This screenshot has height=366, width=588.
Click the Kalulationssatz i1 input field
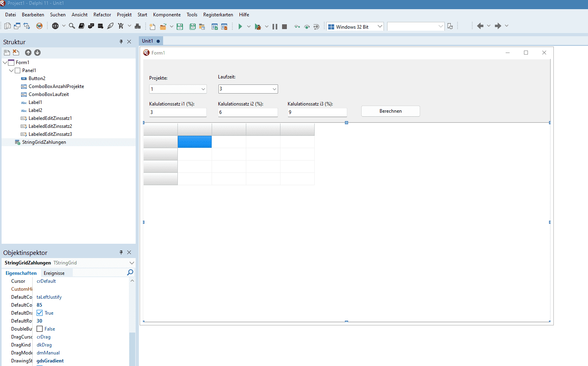[178, 112]
